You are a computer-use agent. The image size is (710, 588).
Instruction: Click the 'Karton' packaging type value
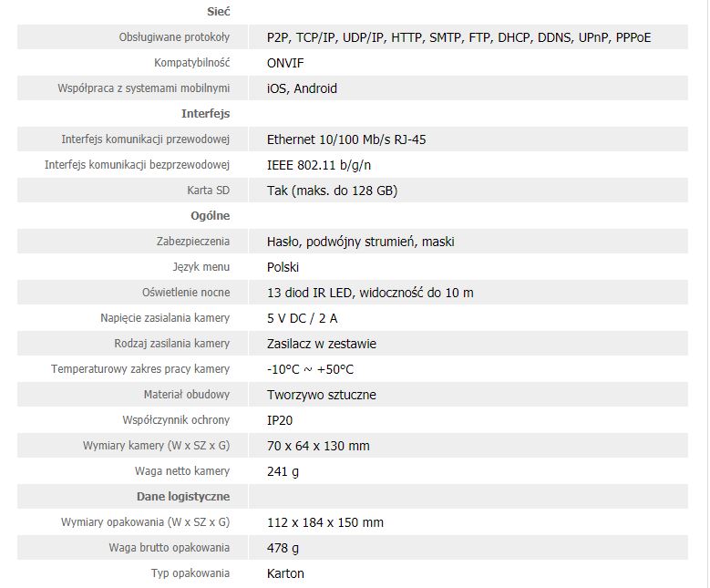285,573
